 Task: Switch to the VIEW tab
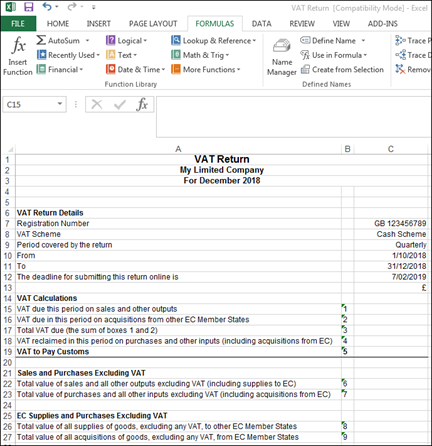click(x=341, y=24)
